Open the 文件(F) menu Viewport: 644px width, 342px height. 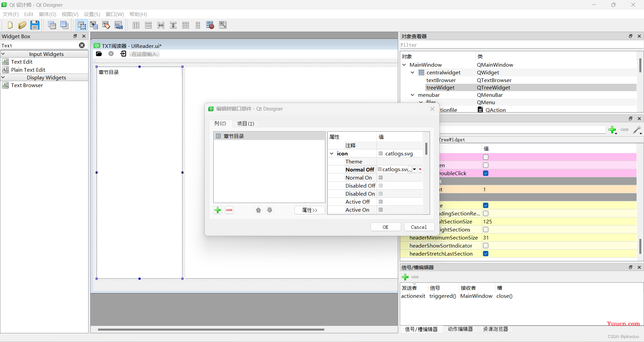11,14
